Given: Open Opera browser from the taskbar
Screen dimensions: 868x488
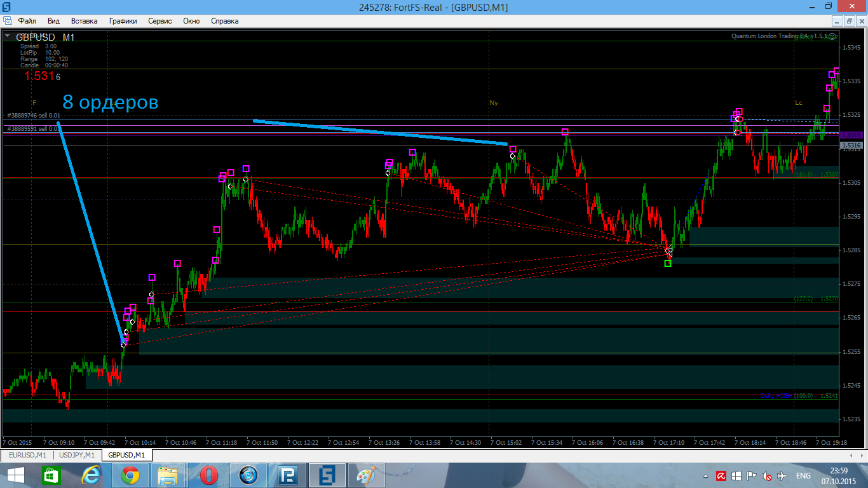Looking at the screenshot, I should pos(208,475).
